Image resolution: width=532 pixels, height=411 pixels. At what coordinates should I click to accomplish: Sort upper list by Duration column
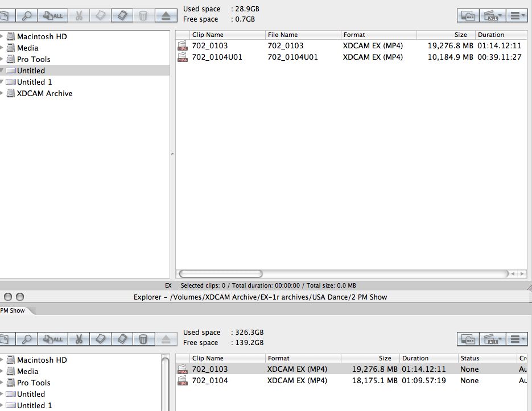tap(501, 35)
